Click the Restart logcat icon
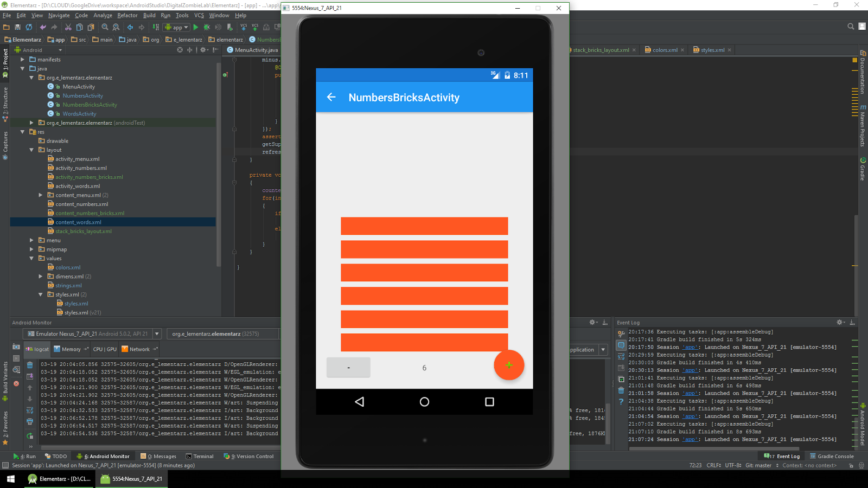 (x=30, y=436)
